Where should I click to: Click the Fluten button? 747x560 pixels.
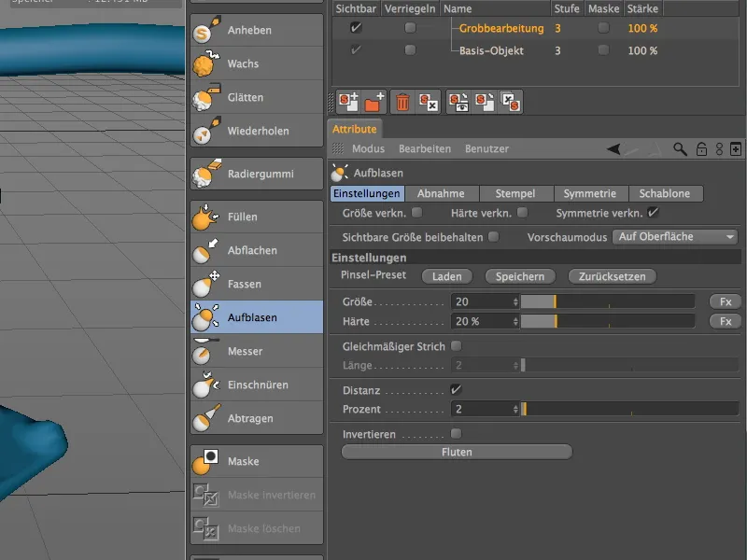(x=457, y=452)
